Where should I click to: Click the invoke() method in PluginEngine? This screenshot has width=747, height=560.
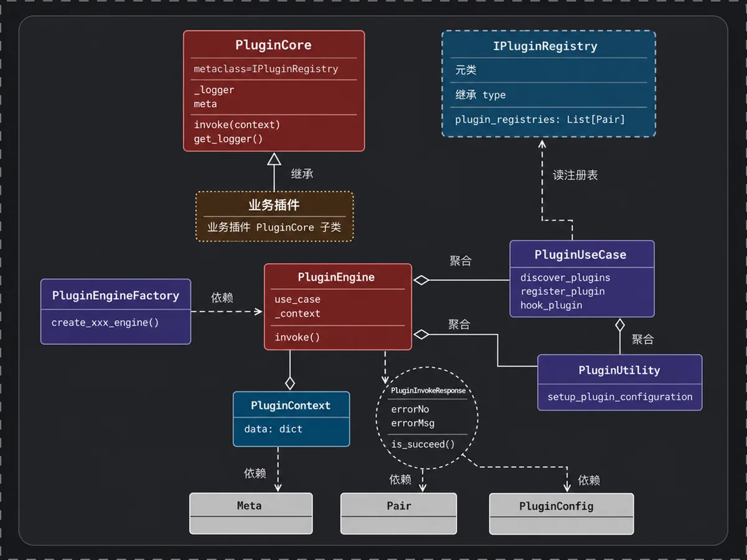298,337
